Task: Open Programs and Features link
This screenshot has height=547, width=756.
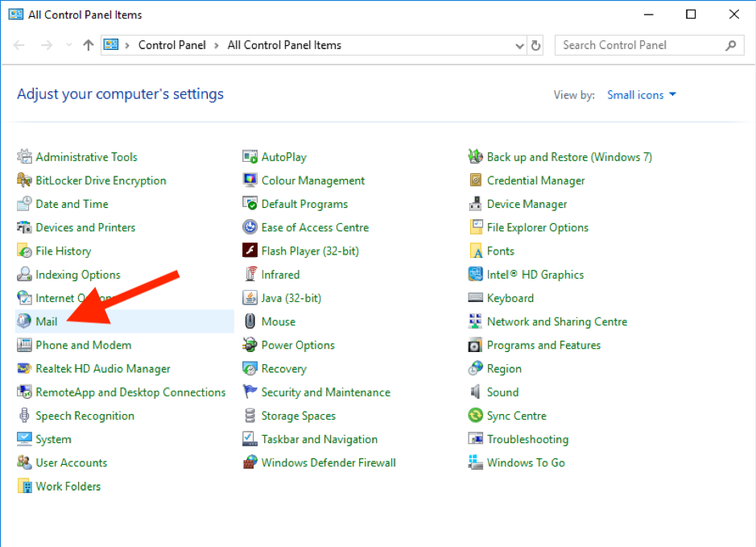Action: 543,346
